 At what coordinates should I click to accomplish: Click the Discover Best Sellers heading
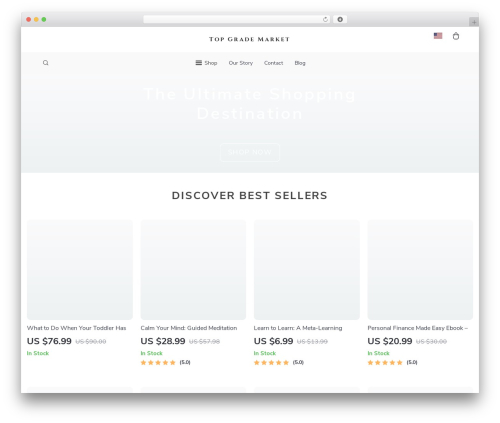(250, 195)
